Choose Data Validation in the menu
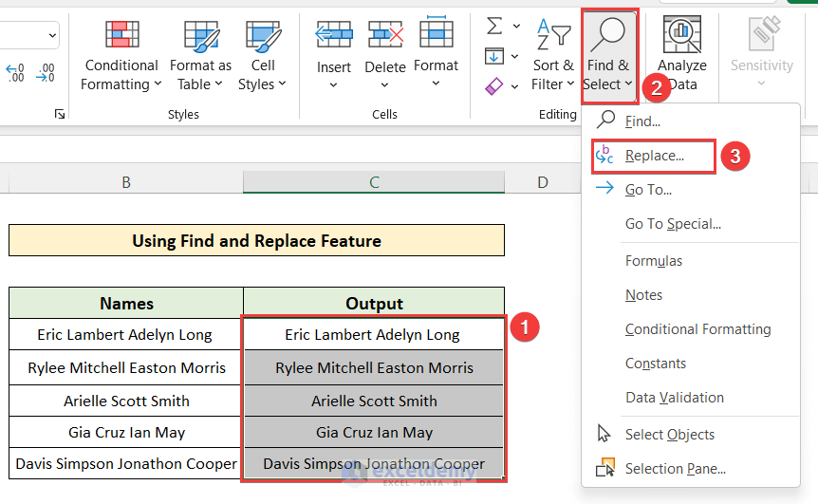 pos(674,398)
